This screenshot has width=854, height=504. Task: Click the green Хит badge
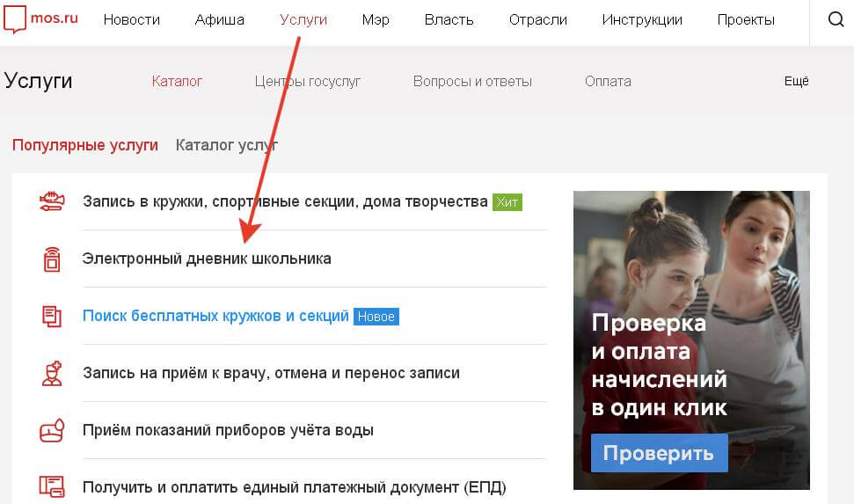click(507, 202)
